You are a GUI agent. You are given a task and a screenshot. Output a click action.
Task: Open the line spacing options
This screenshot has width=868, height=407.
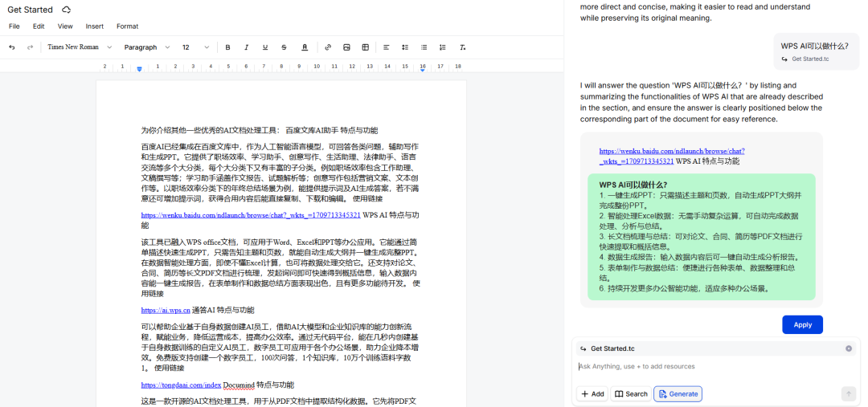404,47
